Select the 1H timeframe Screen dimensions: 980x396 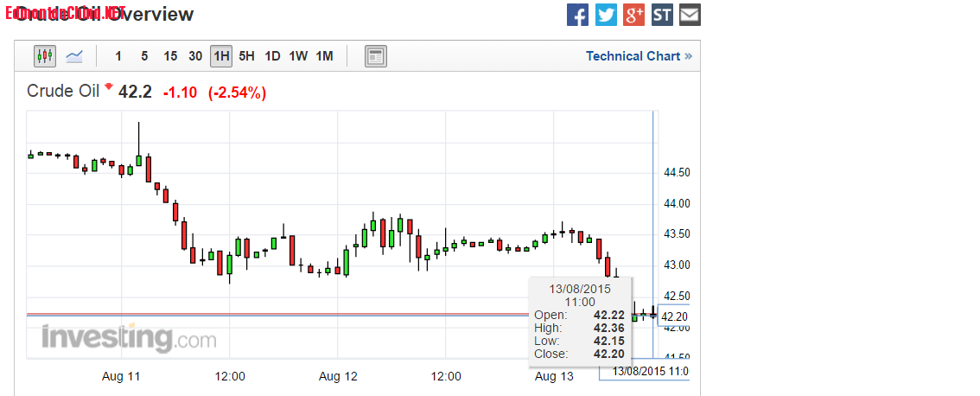pos(221,56)
